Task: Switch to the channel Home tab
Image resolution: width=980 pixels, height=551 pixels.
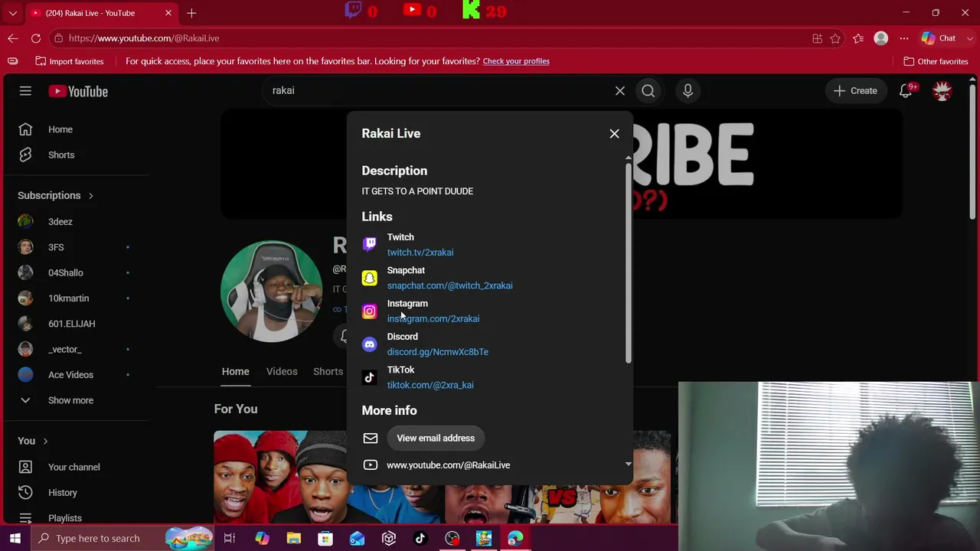Action: [236, 372]
